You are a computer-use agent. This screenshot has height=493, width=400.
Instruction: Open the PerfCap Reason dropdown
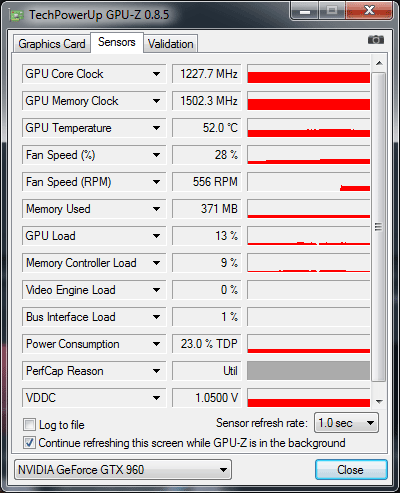(156, 371)
